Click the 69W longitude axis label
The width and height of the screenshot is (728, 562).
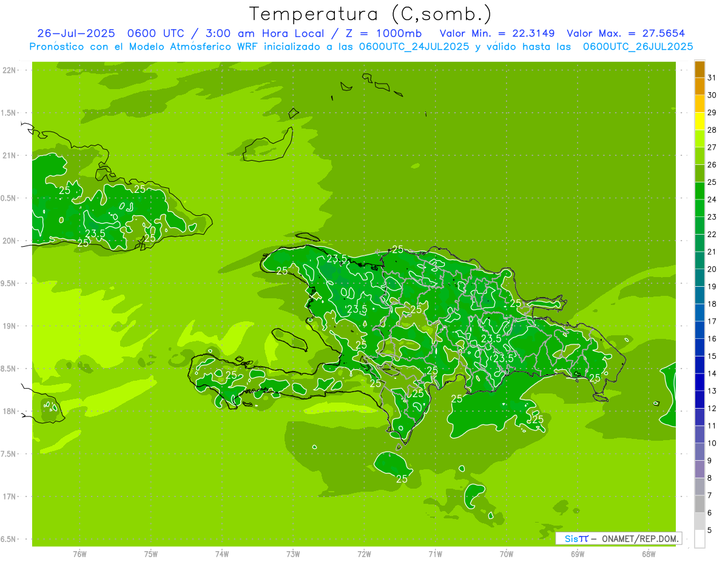[578, 554]
